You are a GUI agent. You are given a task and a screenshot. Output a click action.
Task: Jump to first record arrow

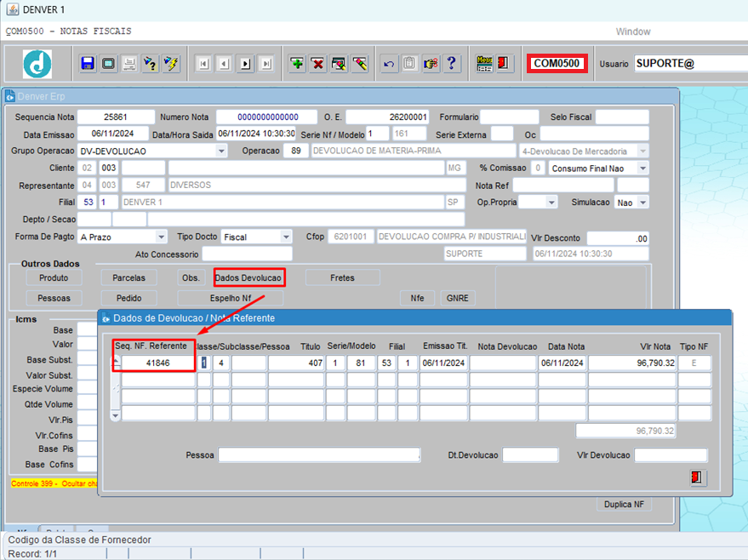[203, 64]
